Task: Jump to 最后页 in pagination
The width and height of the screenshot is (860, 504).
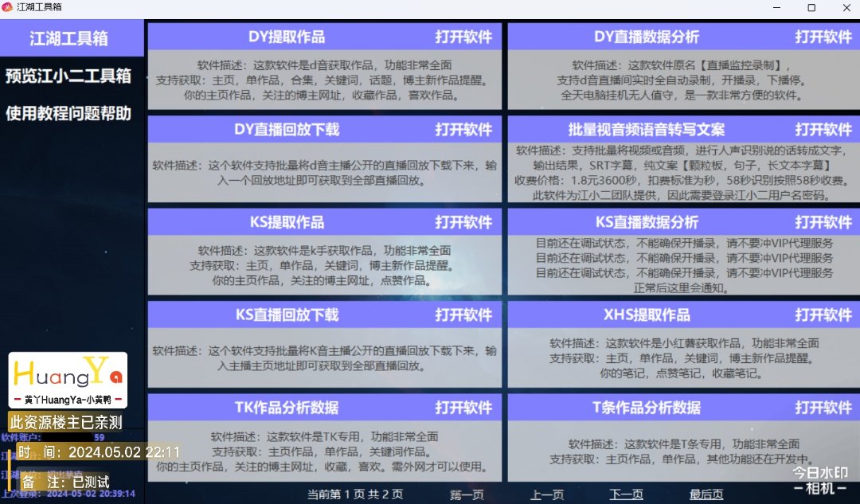Action: [x=706, y=494]
